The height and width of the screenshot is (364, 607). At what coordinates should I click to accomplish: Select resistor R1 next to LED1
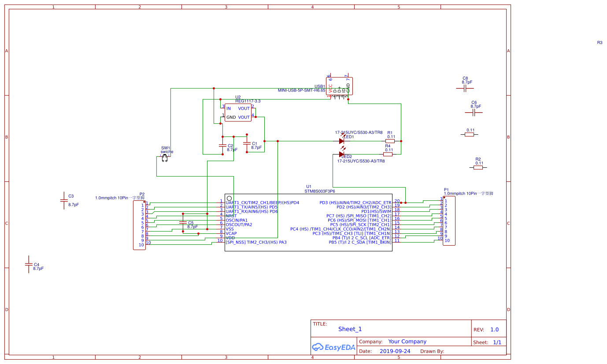click(390, 140)
